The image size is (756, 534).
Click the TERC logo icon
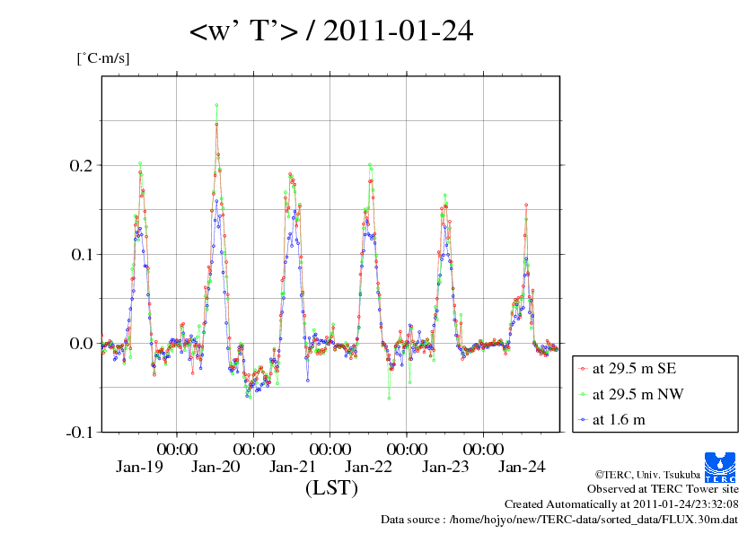coord(720,467)
